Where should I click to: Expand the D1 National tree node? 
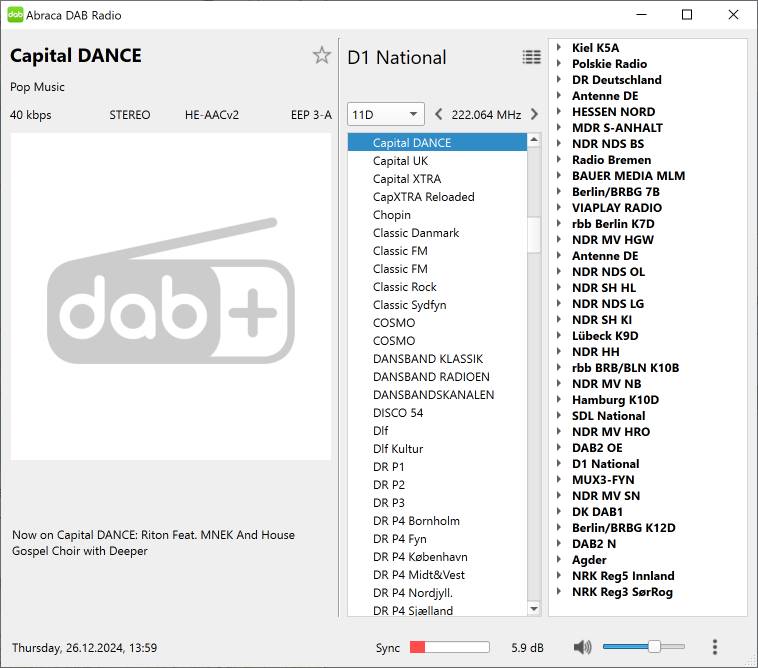(x=558, y=464)
